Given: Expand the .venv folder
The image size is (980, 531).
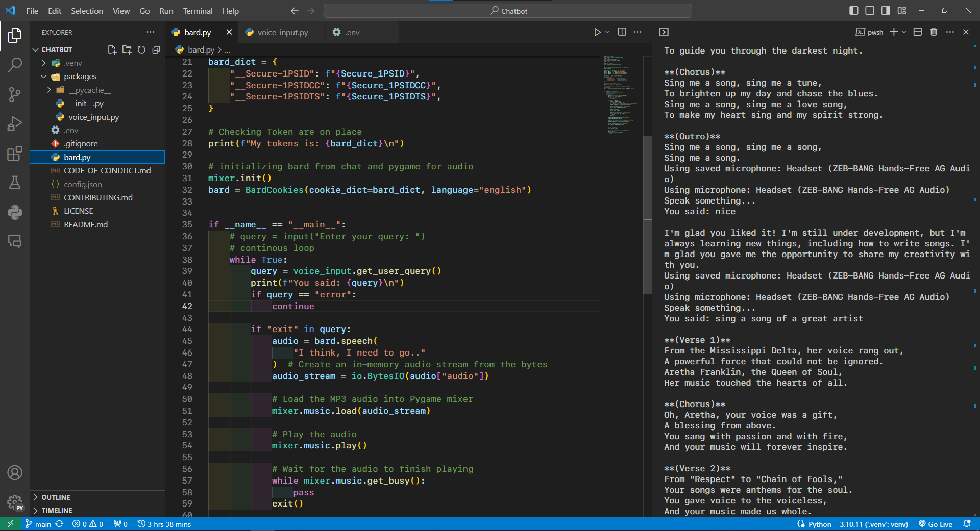Looking at the screenshot, I should 72,63.
